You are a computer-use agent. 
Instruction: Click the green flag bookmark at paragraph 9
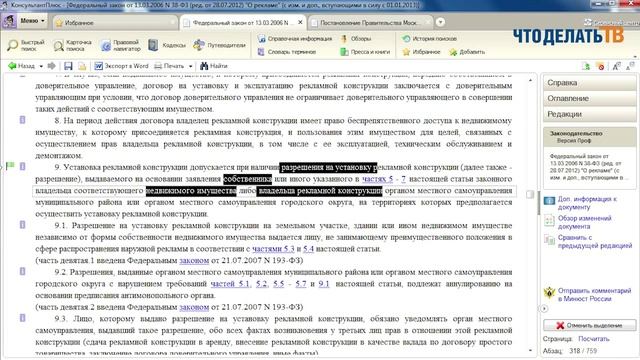(x=11, y=166)
